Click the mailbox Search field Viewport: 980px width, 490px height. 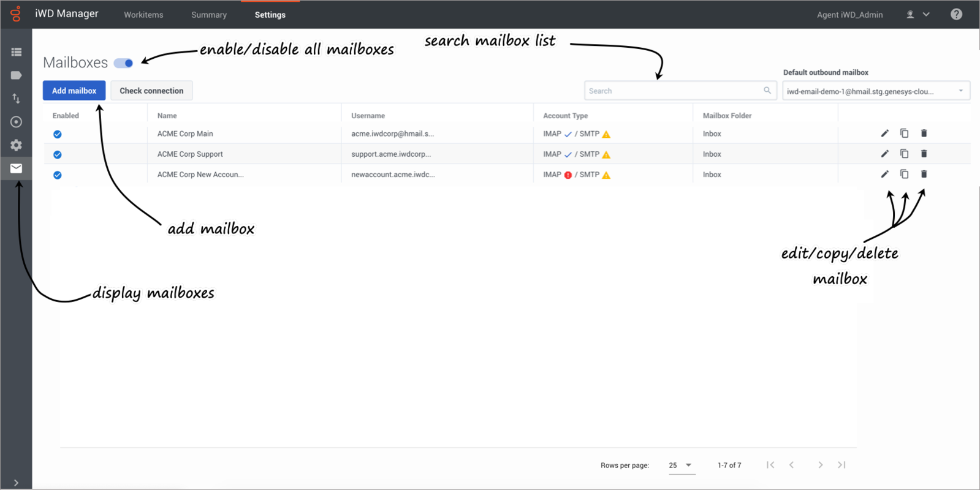(x=680, y=91)
